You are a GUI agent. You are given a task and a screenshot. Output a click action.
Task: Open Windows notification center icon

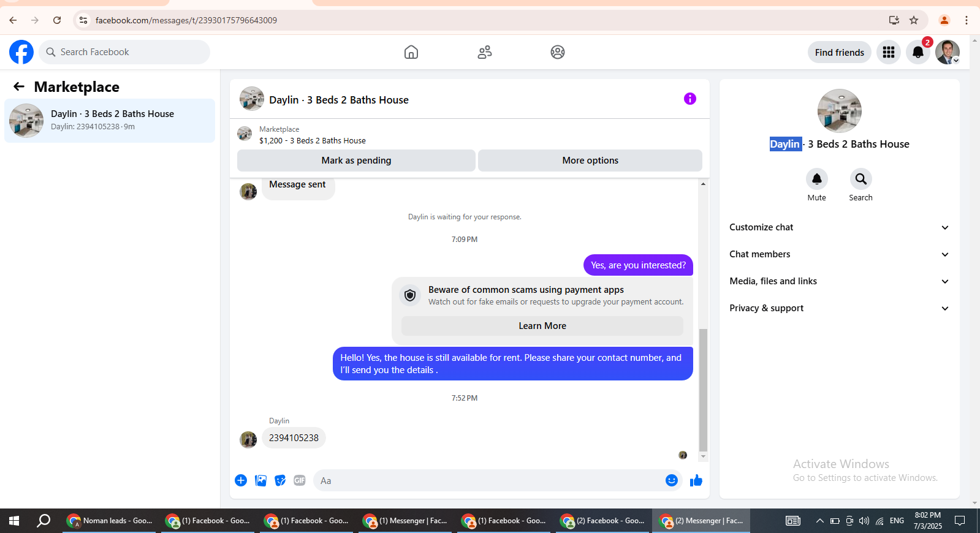[960, 521]
